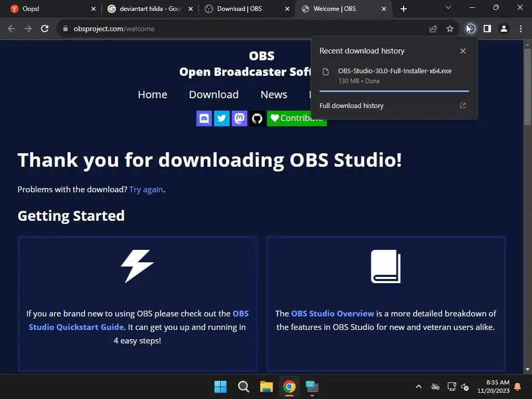Open the Chrome profile avatar menu
This screenshot has width=532, height=399.
click(x=504, y=29)
